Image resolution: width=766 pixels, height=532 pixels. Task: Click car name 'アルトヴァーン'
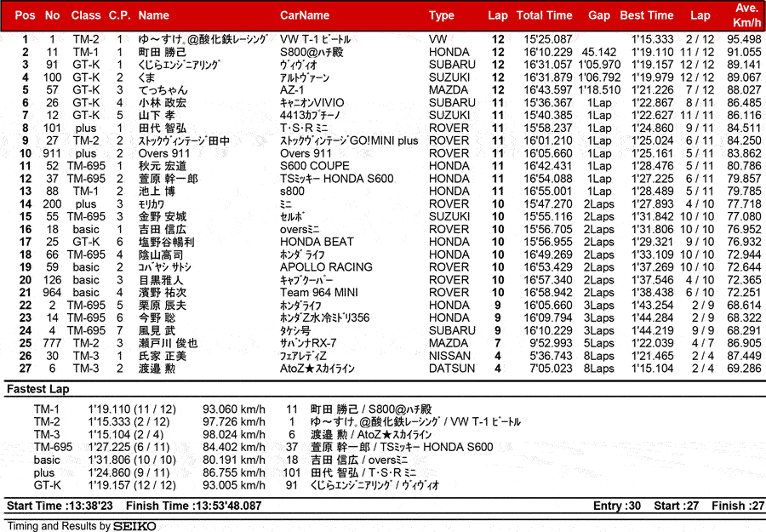click(305, 77)
